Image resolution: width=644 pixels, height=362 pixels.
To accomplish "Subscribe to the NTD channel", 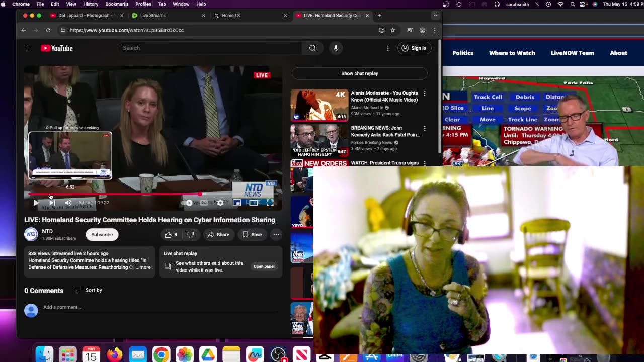I will tap(102, 235).
